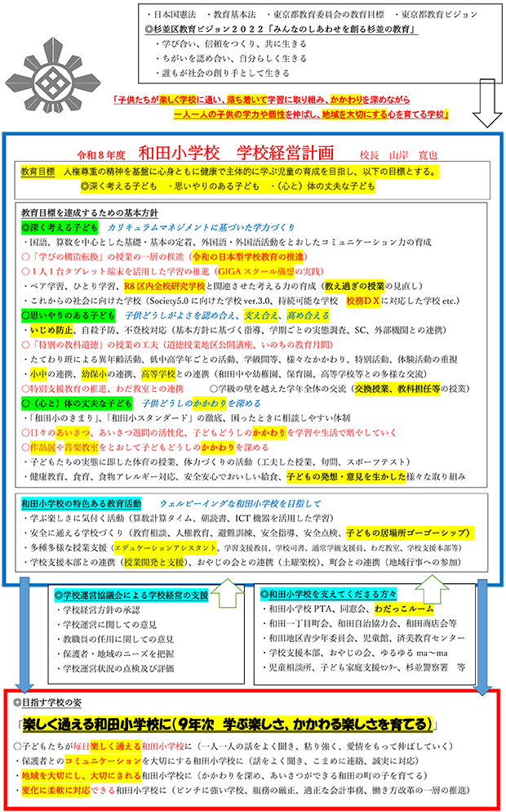
Task: Select the words "教育基本法"
Action: (x=236, y=15)
